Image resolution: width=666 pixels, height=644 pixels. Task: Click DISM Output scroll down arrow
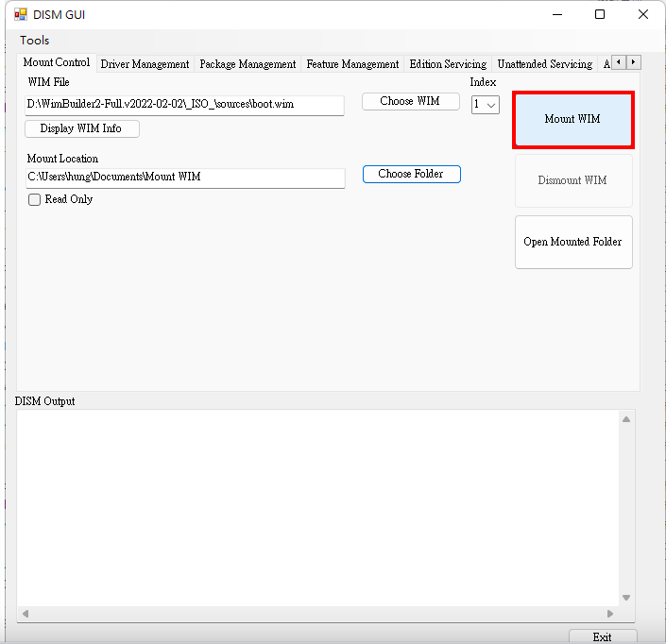[626, 598]
